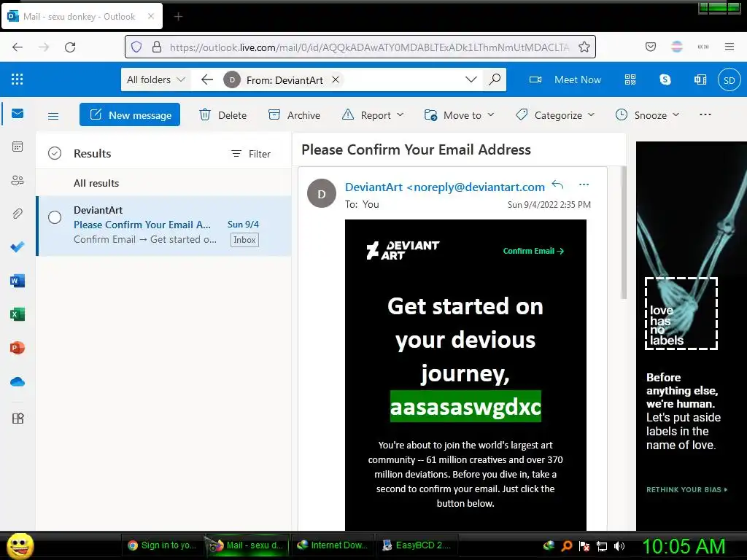Viewport: 747px width, 560px height.
Task: Open the smiley start button
Action: pos(20,545)
